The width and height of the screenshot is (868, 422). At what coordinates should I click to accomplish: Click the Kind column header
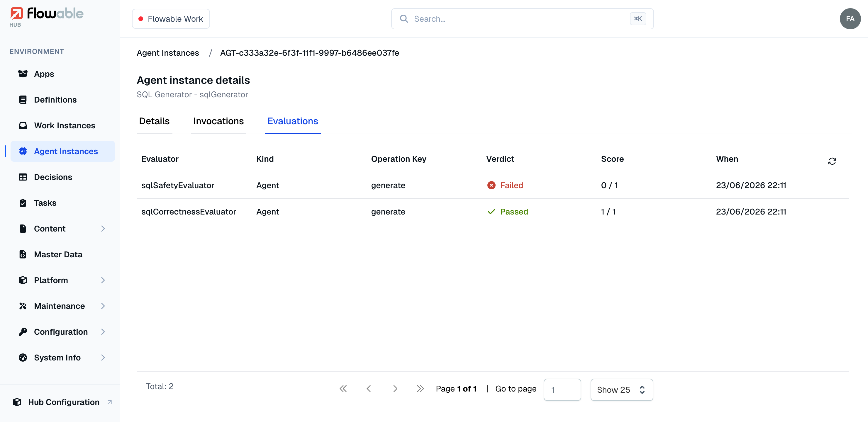[x=265, y=159]
